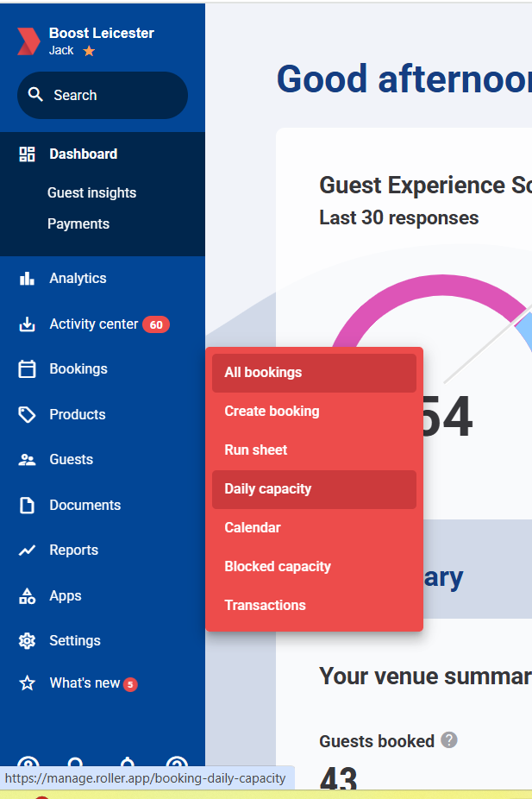
Task: Select Blocked capacity menu entry
Action: coord(314,567)
